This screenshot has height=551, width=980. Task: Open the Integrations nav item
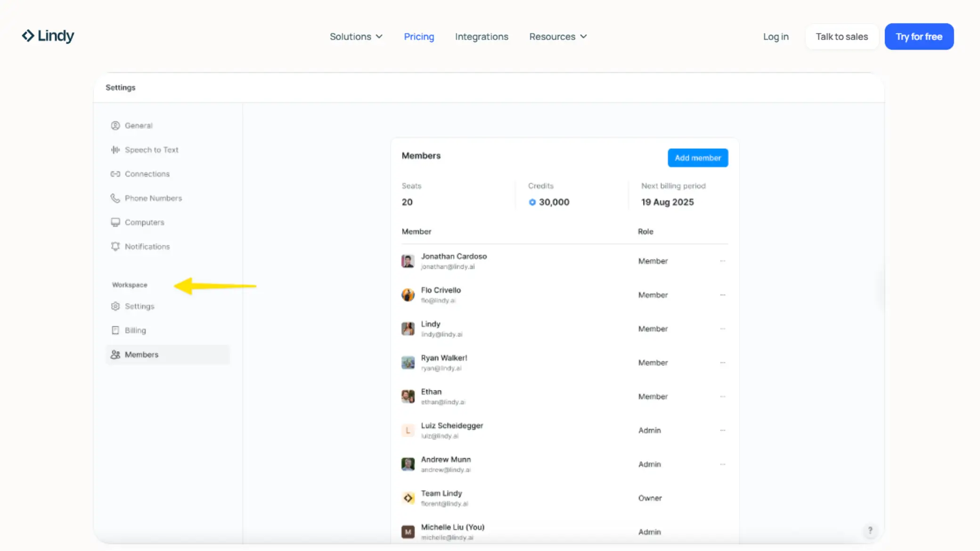coord(482,37)
